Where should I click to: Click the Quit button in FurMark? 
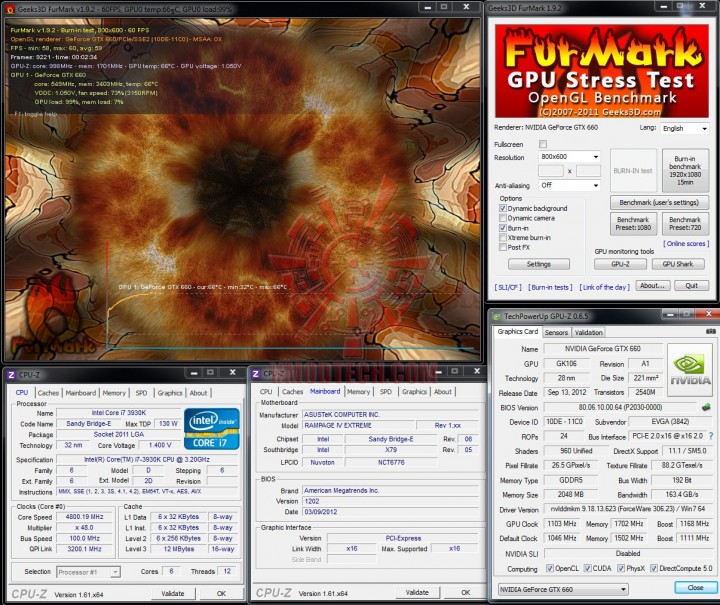point(692,286)
